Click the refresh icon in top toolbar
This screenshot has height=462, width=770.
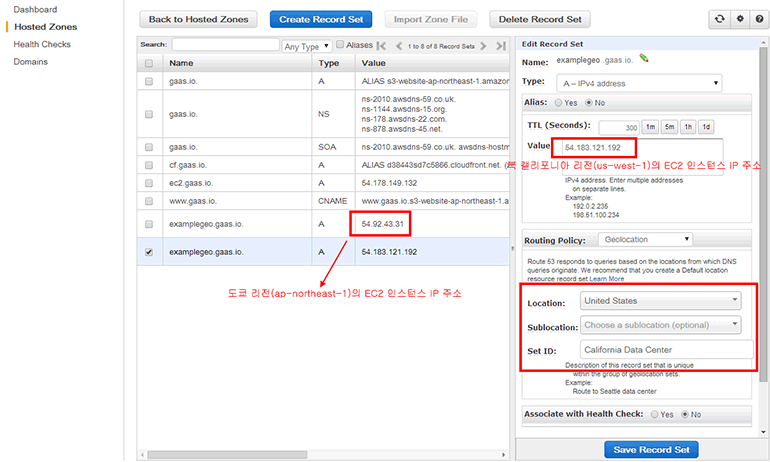coord(718,19)
